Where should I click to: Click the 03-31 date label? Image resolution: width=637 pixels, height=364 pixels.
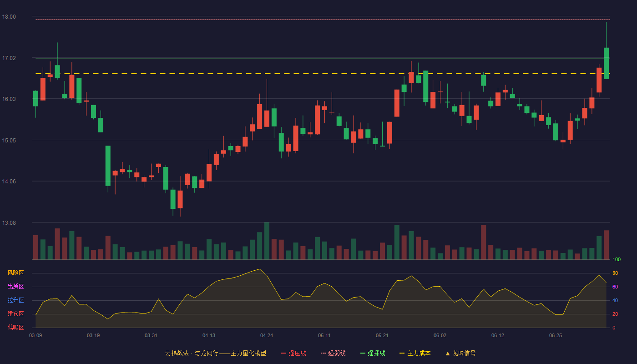coord(151,335)
